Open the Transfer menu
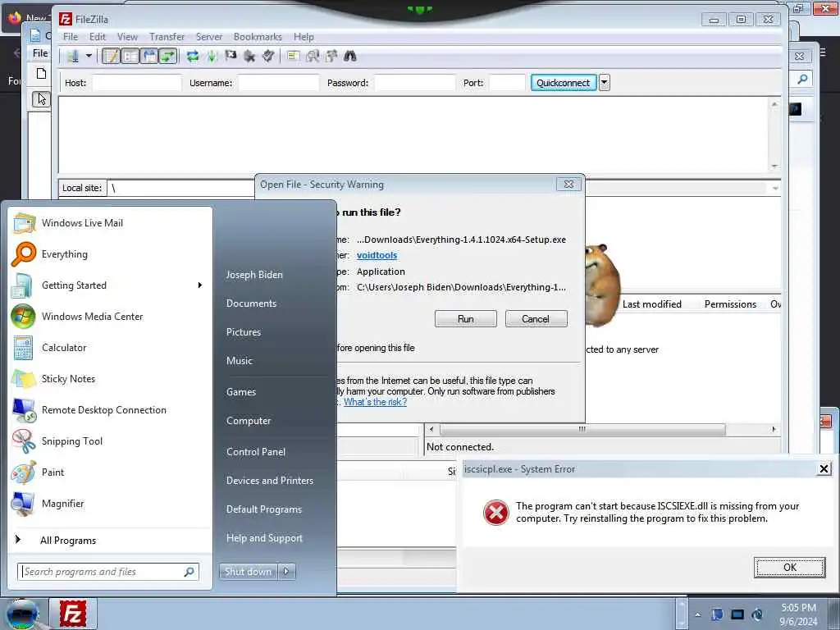The width and height of the screenshot is (840, 630). (167, 36)
